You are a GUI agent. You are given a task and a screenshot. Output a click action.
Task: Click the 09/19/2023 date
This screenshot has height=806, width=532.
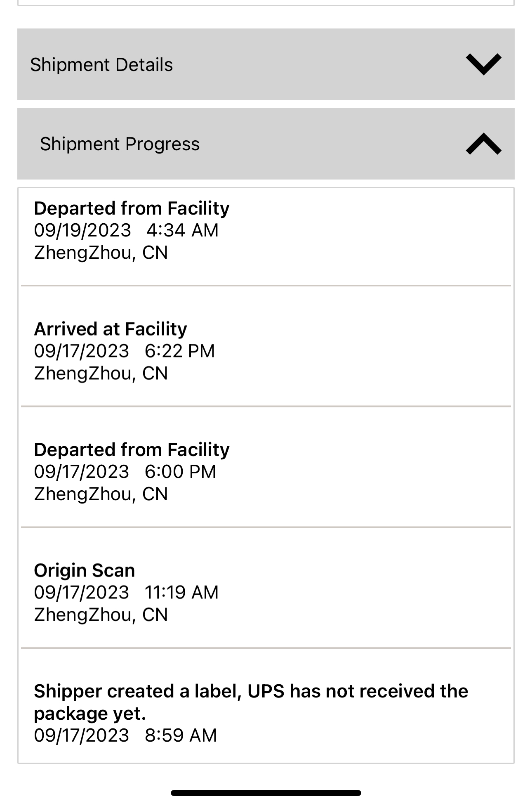point(82,230)
